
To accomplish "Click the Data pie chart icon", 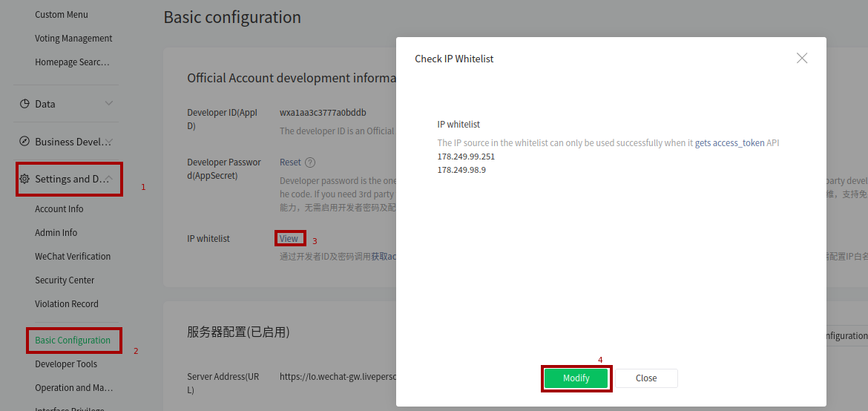I will click(x=24, y=104).
